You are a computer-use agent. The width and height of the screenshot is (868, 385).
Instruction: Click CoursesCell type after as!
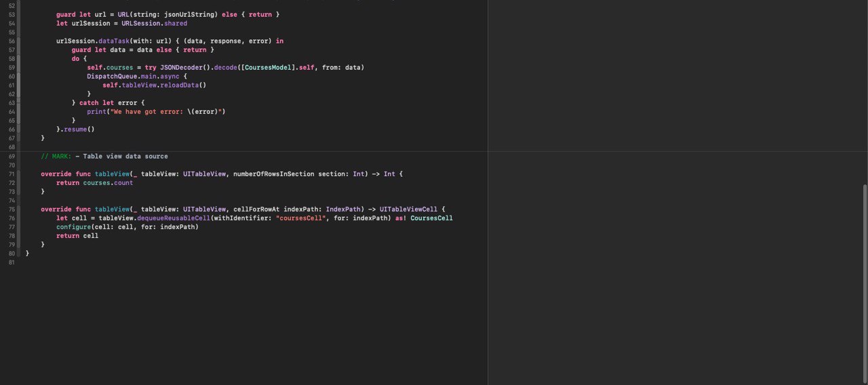431,218
